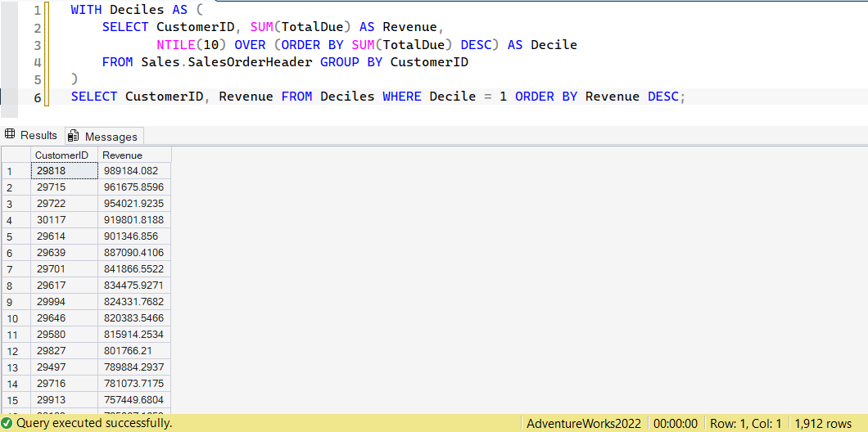868x432 pixels.
Task: Click the NTILE(10) function in editor
Action: coord(191,45)
